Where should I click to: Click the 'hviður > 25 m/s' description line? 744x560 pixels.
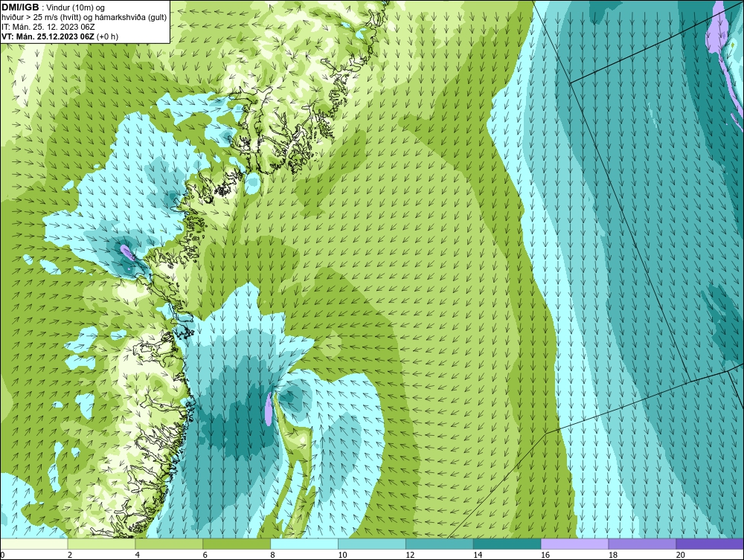[84, 18]
